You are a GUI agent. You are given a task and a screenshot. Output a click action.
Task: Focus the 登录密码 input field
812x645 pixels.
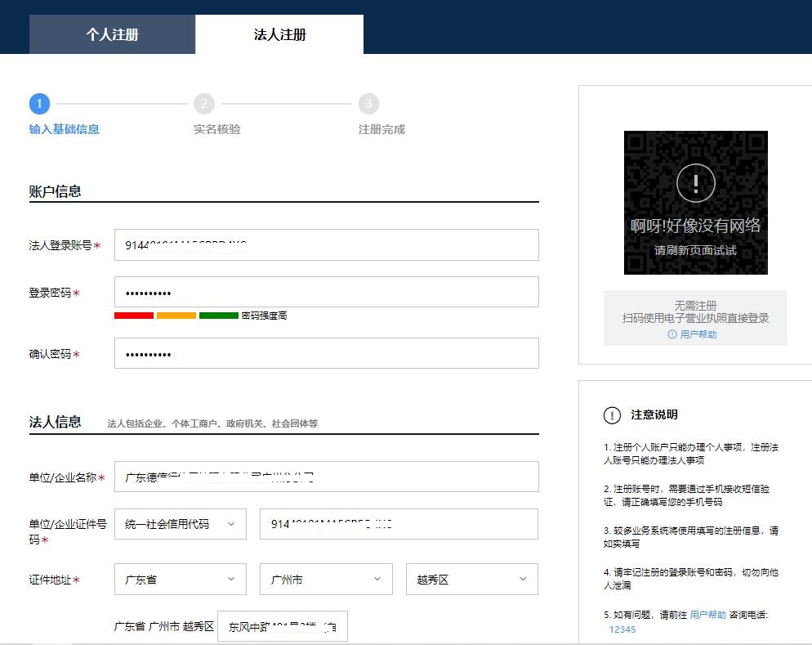326,292
